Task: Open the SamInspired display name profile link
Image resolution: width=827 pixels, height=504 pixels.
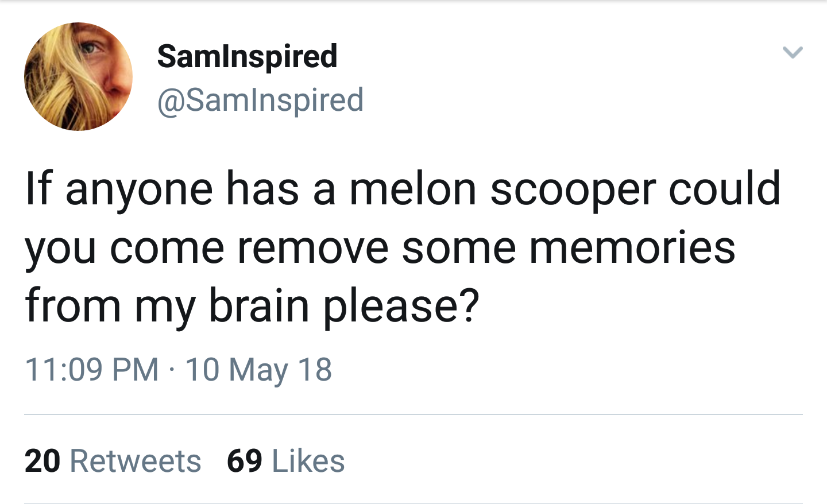Action: pyautogui.click(x=247, y=56)
